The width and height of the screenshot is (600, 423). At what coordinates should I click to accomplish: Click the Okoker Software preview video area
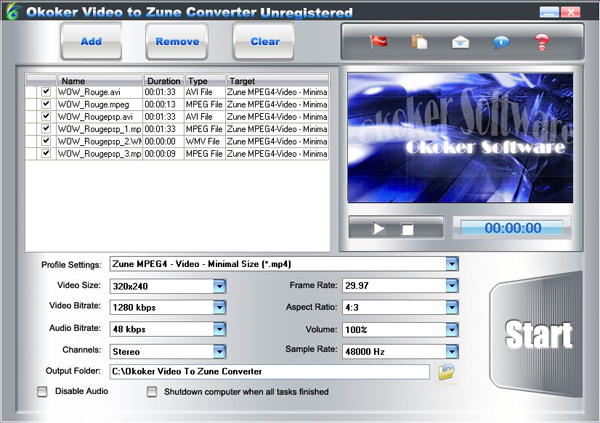[x=460, y=138]
